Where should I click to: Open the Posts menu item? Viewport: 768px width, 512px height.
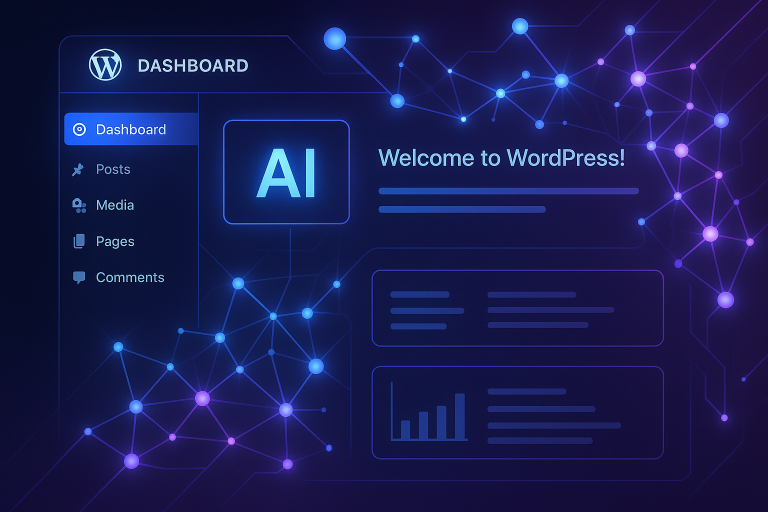click(x=113, y=170)
